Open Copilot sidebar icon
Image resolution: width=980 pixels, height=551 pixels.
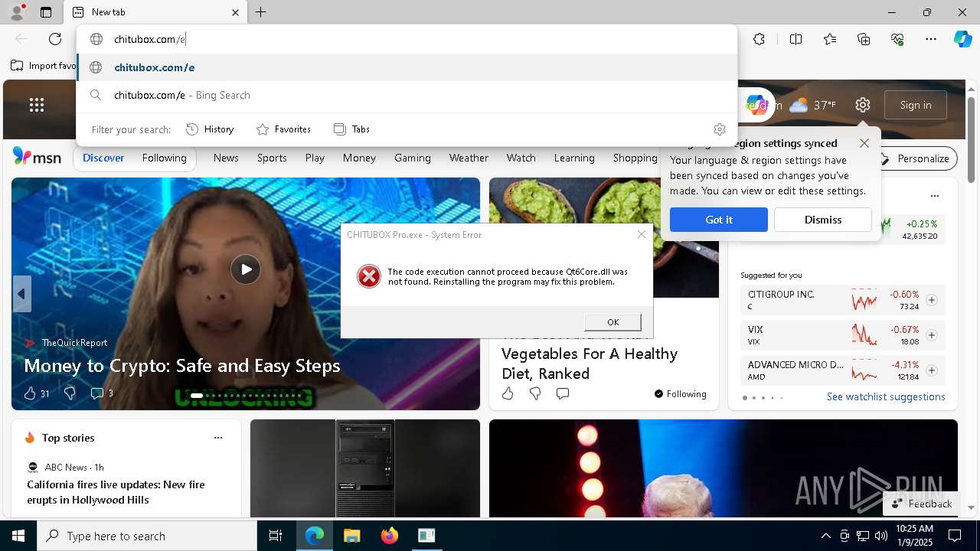tap(962, 39)
